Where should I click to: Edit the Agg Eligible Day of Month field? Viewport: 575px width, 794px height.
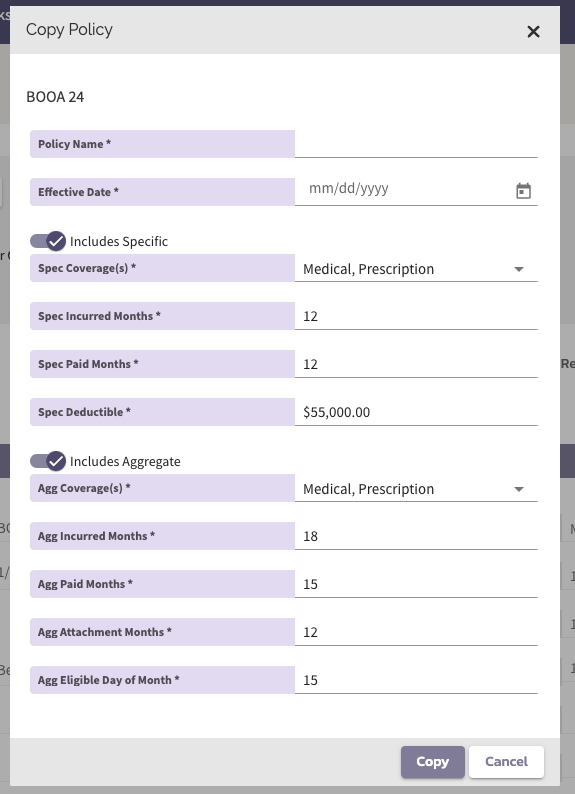(x=416, y=680)
